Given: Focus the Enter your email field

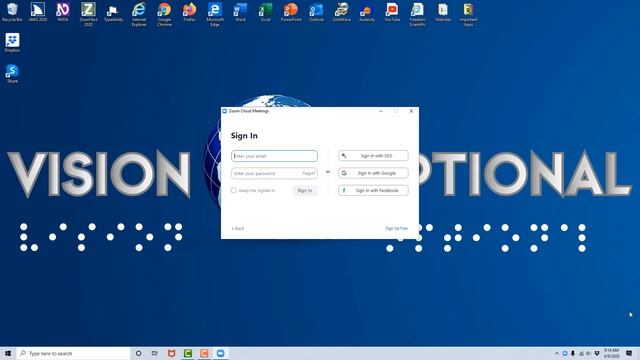Looking at the screenshot, I should point(274,156).
